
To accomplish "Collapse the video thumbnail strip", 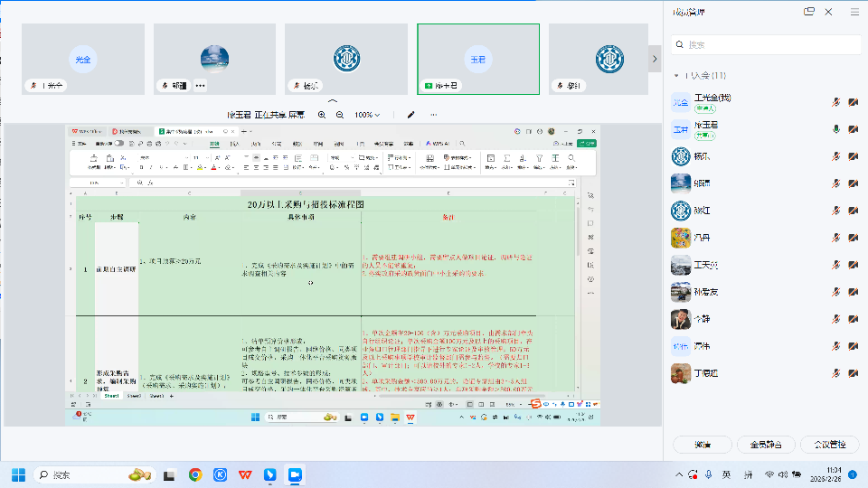I will click(333, 101).
